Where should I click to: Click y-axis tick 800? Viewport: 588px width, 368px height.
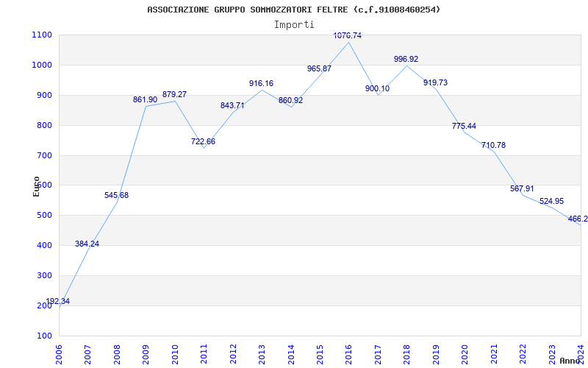coord(44,125)
